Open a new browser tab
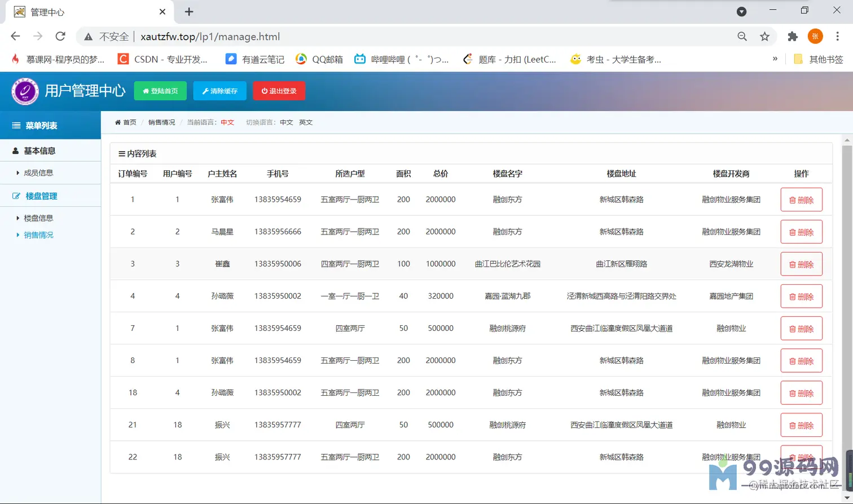 click(189, 12)
